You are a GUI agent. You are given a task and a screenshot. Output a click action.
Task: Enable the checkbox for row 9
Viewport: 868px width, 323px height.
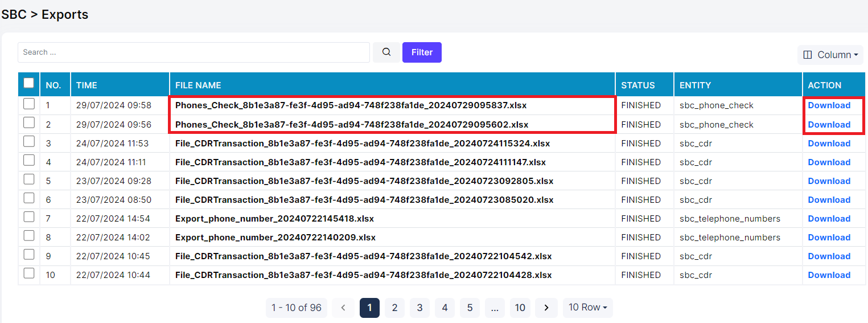click(x=28, y=255)
